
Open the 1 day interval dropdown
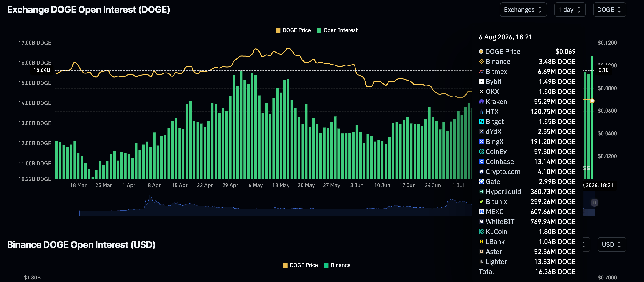click(570, 10)
